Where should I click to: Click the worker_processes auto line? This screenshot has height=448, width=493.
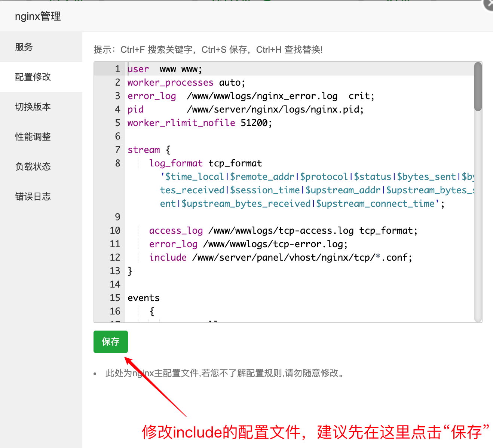tap(186, 83)
